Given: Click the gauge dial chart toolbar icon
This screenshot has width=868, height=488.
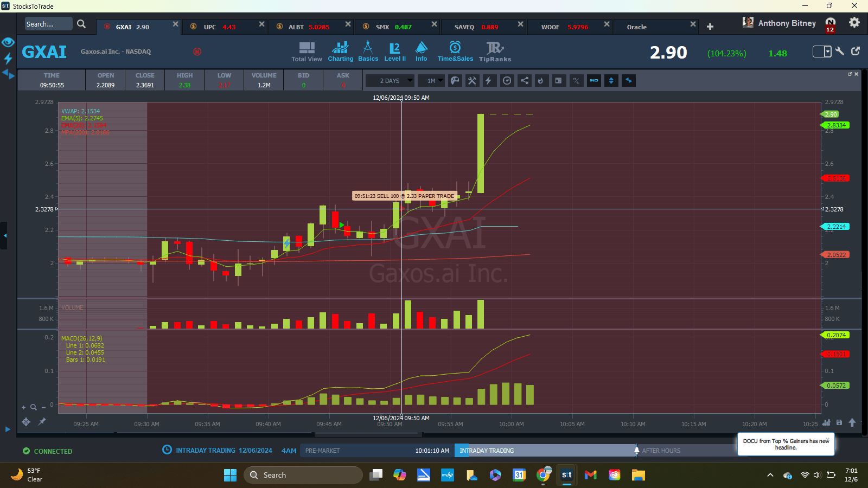Looking at the screenshot, I should (x=507, y=81).
